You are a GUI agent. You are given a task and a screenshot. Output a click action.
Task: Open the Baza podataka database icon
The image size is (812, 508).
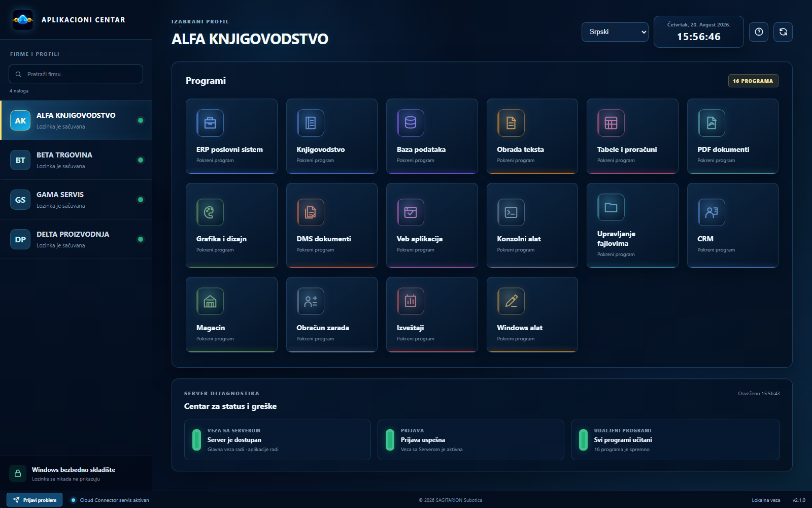point(411,123)
